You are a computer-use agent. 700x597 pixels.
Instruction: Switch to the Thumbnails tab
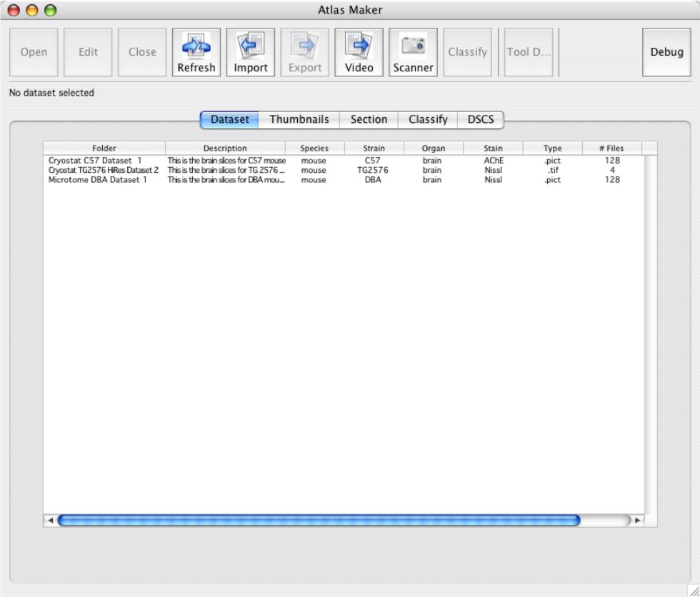click(x=299, y=119)
